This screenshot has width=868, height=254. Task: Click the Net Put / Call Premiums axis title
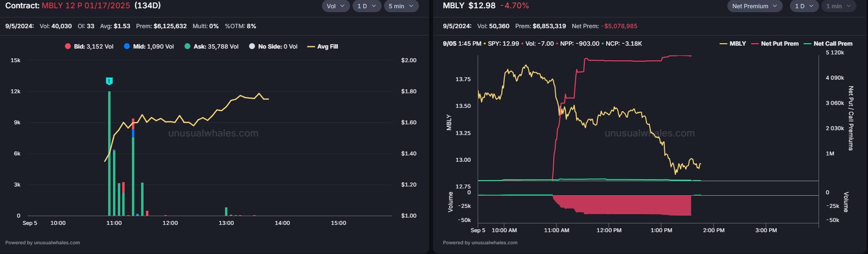coord(851,119)
